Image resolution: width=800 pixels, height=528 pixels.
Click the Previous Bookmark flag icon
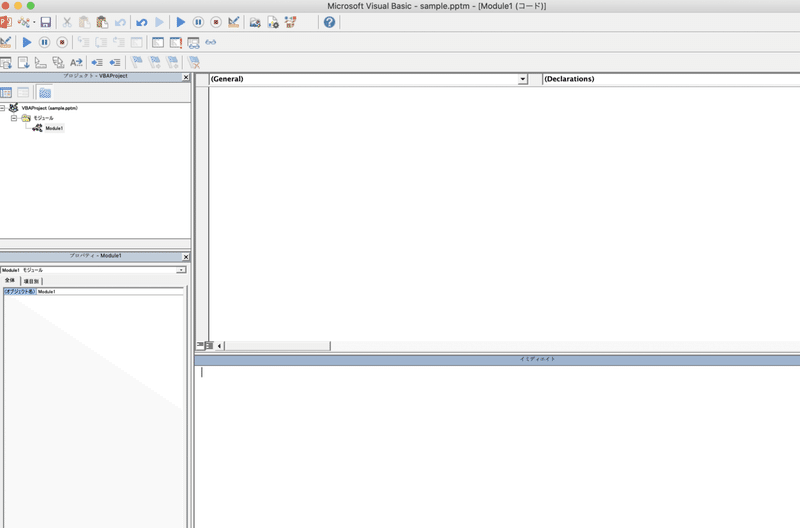[x=172, y=62]
